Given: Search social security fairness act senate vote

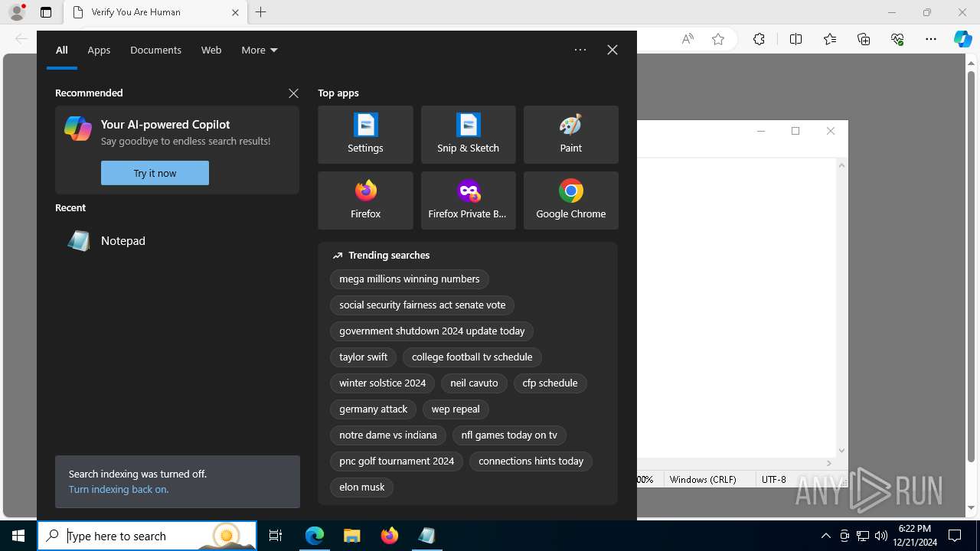Looking at the screenshot, I should pos(423,305).
